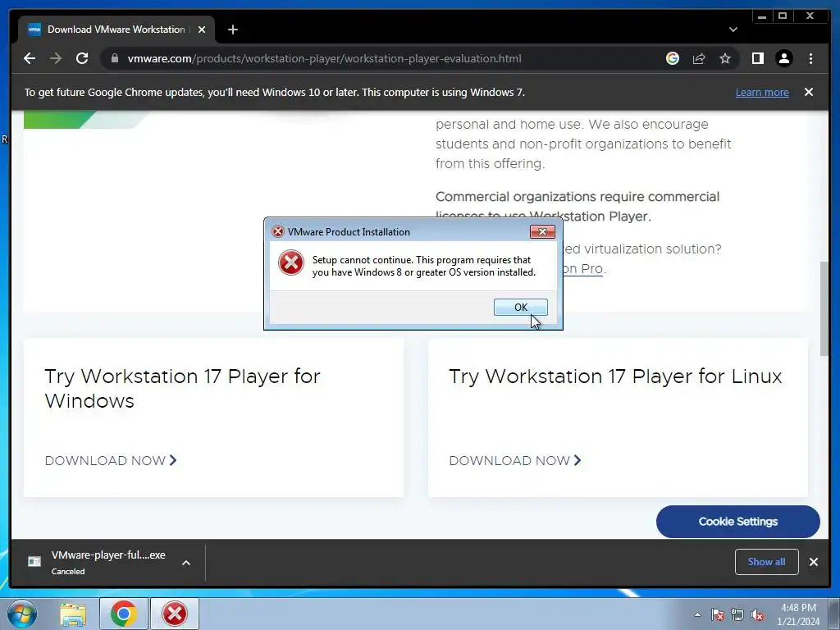Click Learn more about Chrome updates
840x630 pixels.
click(x=762, y=92)
